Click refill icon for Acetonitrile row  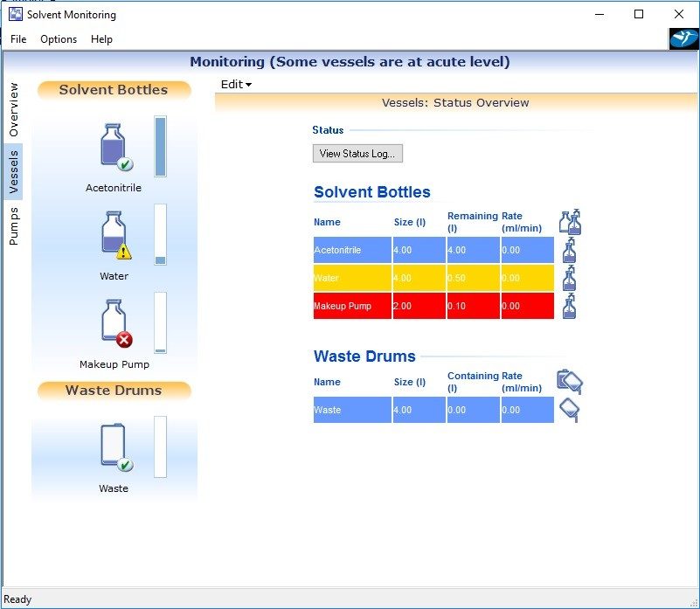point(569,251)
